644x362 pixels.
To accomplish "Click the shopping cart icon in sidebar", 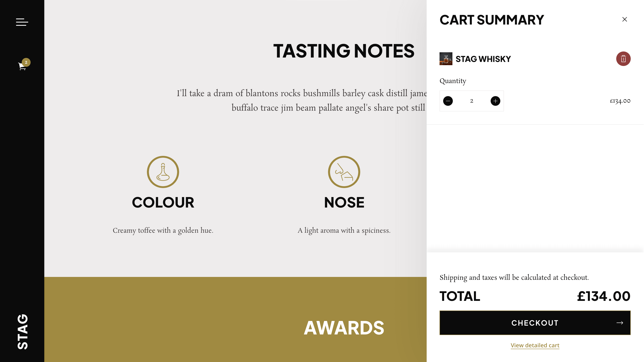I will point(22,66).
